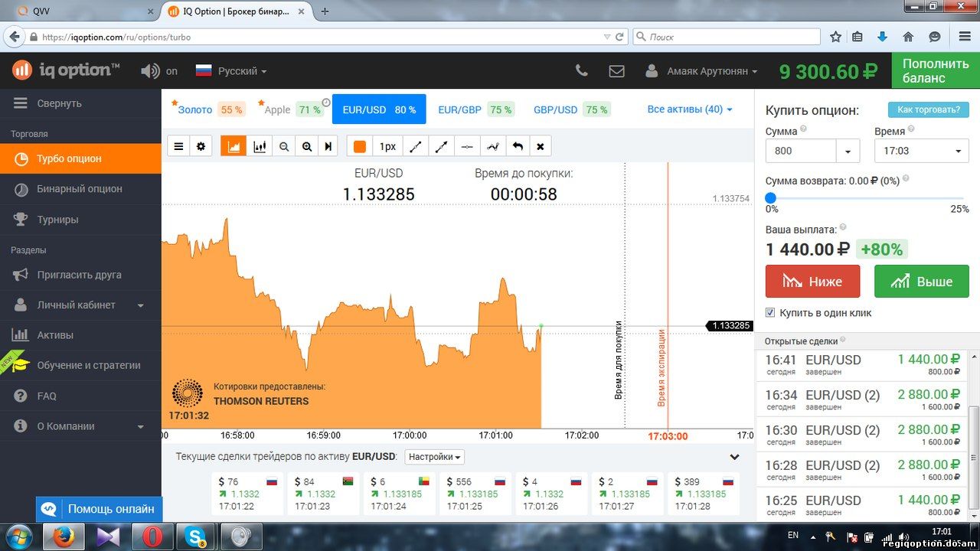
Task: Click the IQ Option logo
Action: [x=66, y=70]
